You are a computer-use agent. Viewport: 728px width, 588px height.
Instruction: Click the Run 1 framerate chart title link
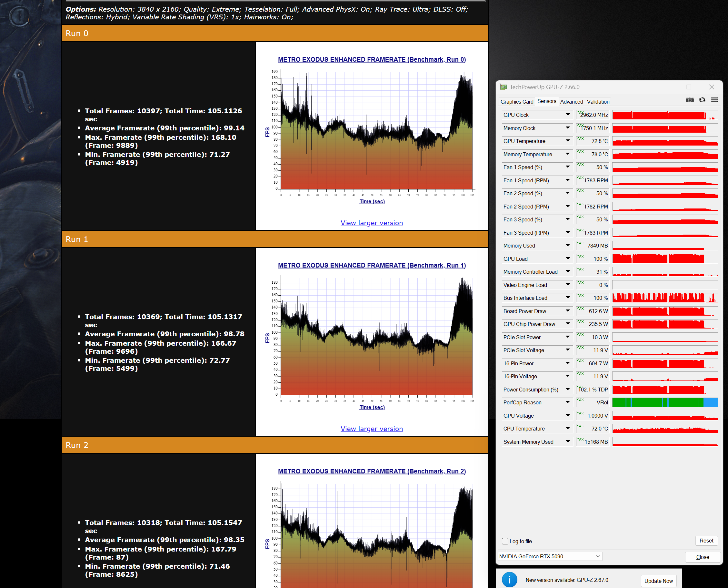click(x=372, y=265)
